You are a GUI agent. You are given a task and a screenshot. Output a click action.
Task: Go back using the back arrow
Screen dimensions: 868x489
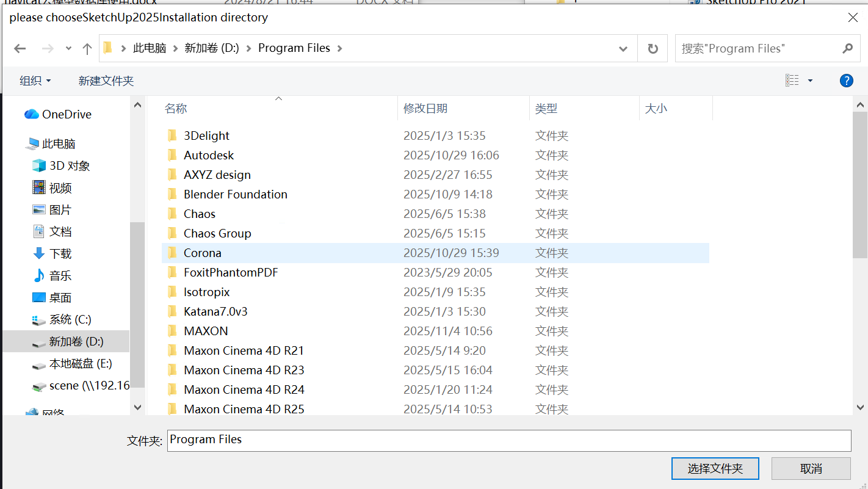click(20, 49)
